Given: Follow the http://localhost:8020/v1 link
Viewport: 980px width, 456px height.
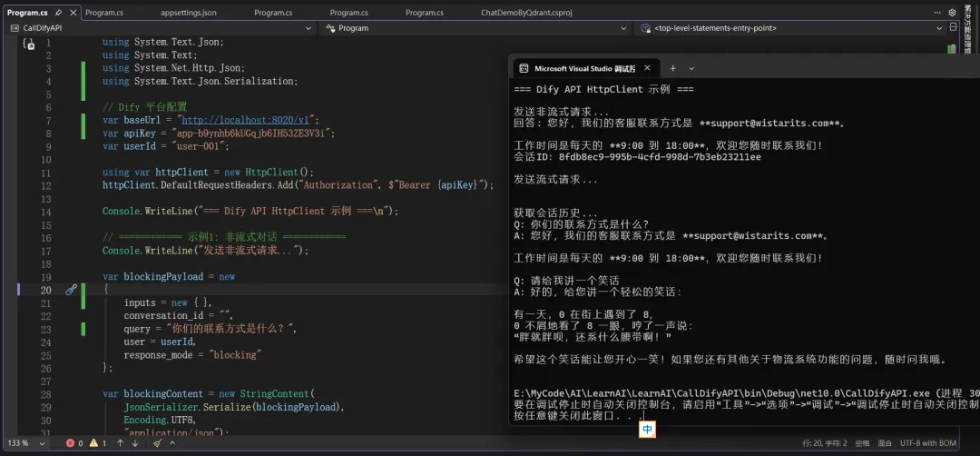Looking at the screenshot, I should (x=248, y=120).
